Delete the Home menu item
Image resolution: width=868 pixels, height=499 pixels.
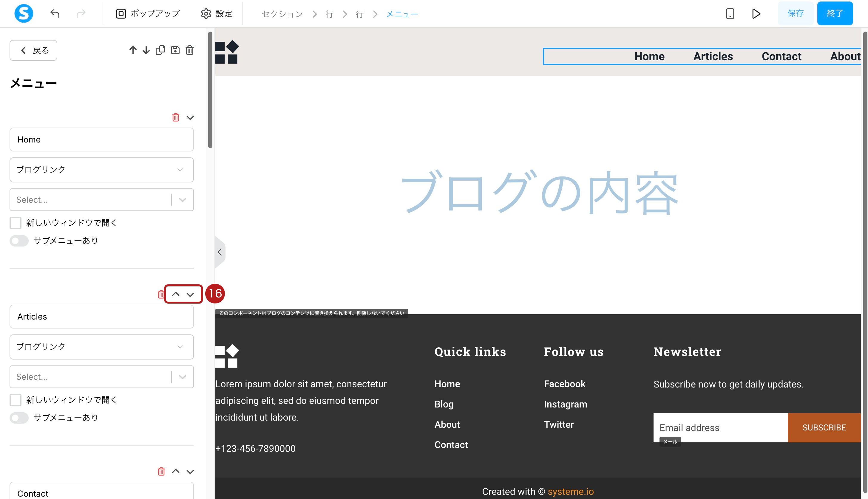coord(176,117)
